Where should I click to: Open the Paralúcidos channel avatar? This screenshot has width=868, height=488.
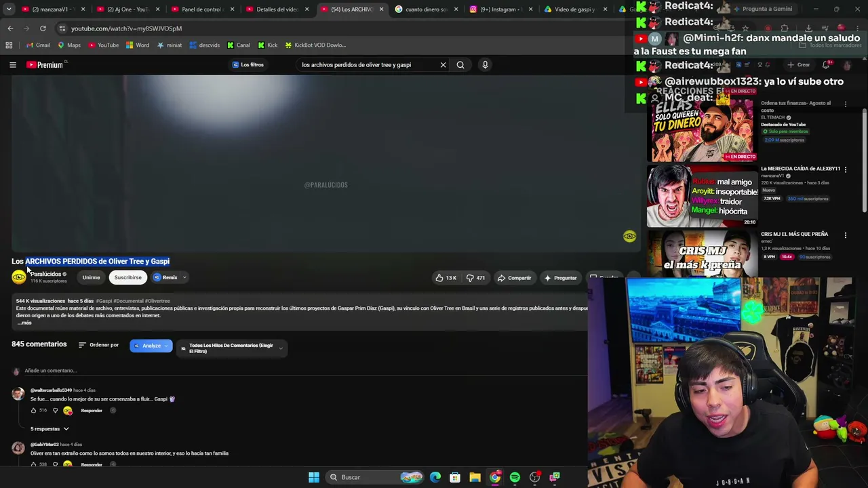[19, 277]
